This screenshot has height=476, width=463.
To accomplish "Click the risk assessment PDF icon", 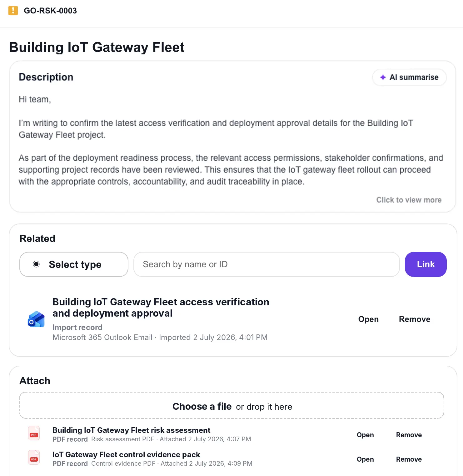I will tap(34, 433).
